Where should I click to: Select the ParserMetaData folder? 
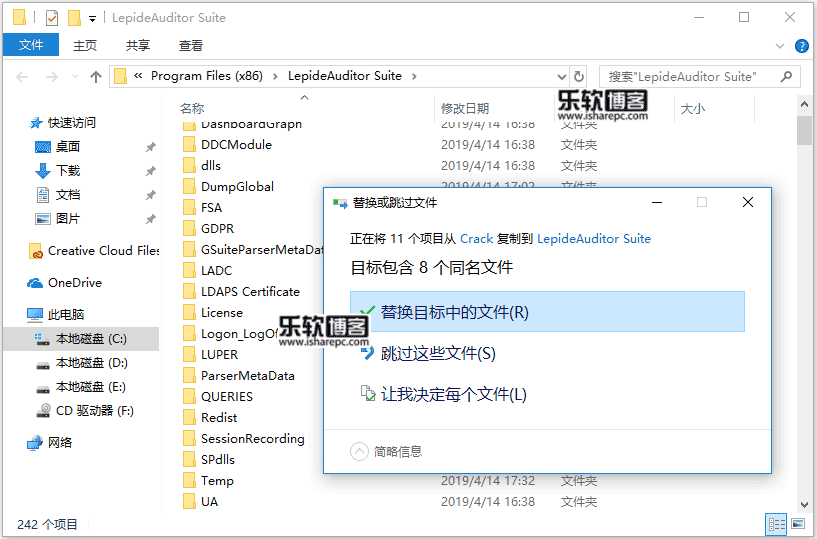click(x=239, y=375)
